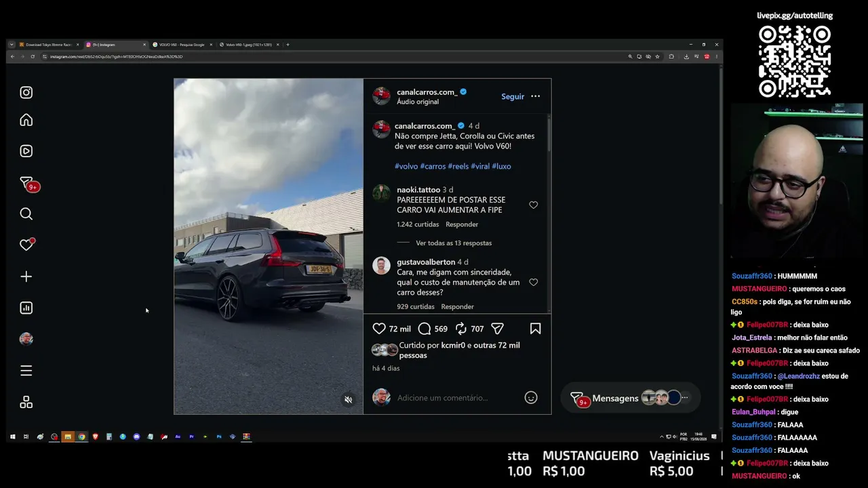The height and width of the screenshot is (488, 868).
Task: Open the Dashboard chart icon
Action: coord(26,308)
